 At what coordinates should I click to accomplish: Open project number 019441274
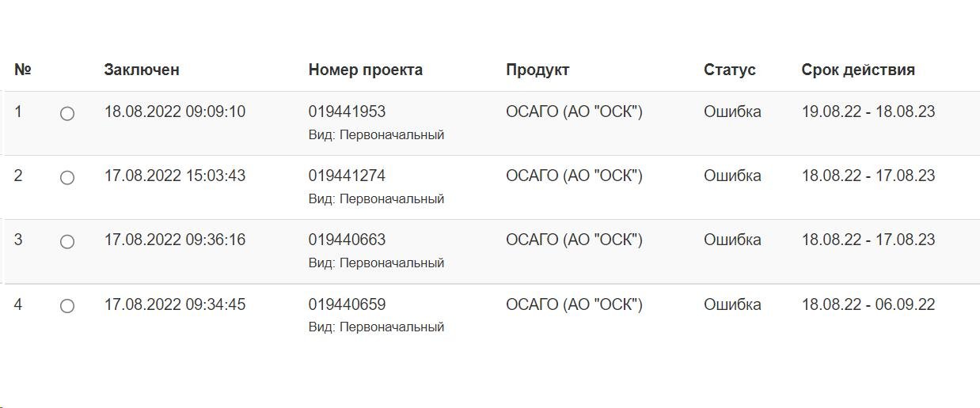click(347, 176)
